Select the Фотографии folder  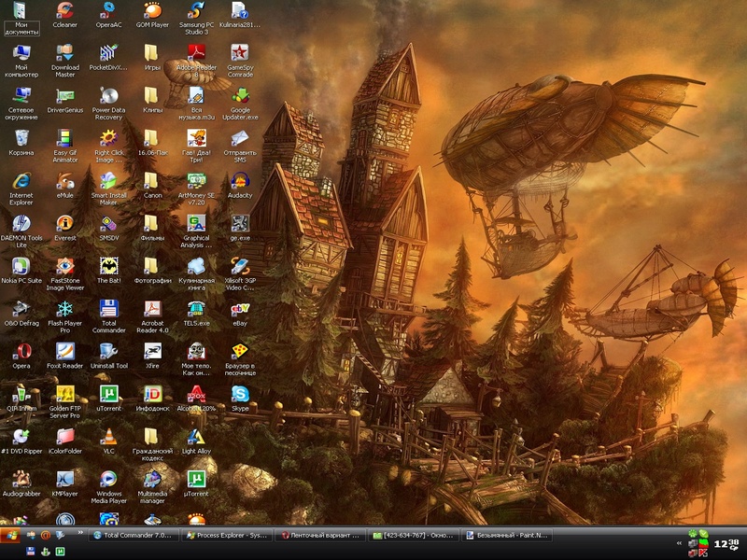151,266
